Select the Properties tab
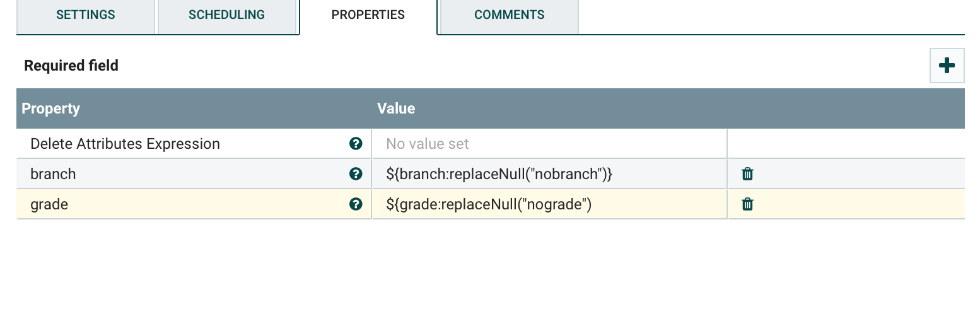Viewport: 980px width, 309px height. (x=368, y=15)
